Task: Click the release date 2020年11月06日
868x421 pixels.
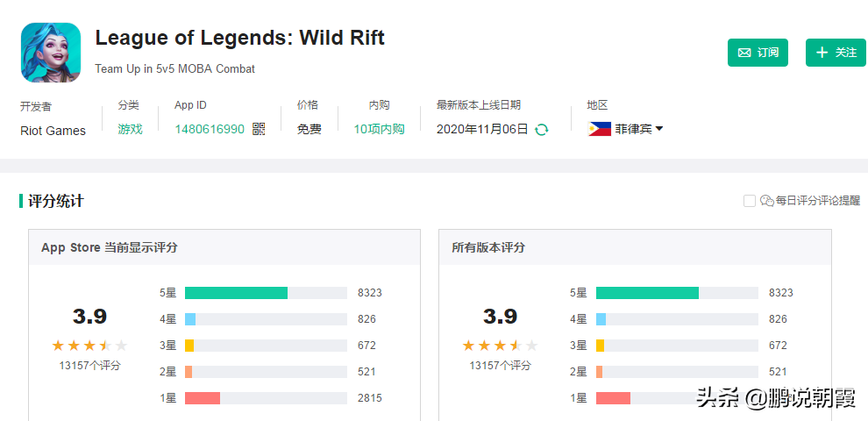Action: point(482,129)
